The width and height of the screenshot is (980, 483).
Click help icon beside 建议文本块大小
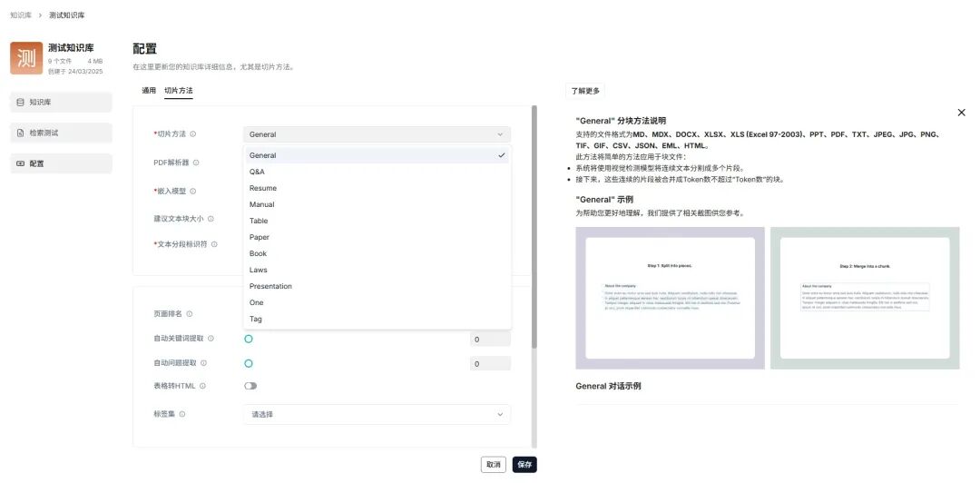[211, 219]
